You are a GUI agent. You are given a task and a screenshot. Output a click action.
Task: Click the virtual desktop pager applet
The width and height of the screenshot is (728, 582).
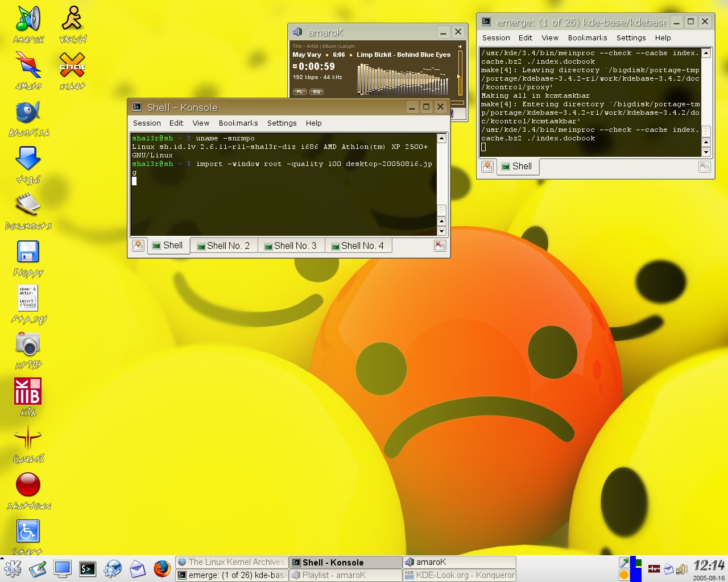click(x=636, y=569)
